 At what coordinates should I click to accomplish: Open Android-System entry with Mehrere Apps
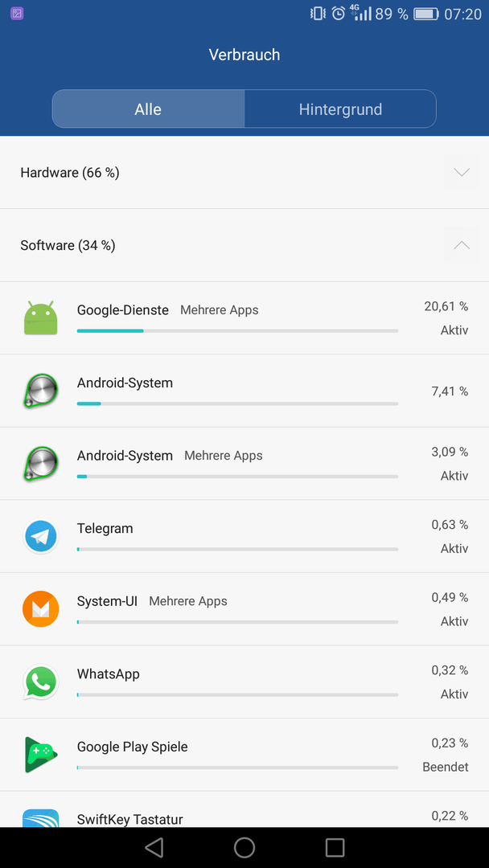[244, 464]
